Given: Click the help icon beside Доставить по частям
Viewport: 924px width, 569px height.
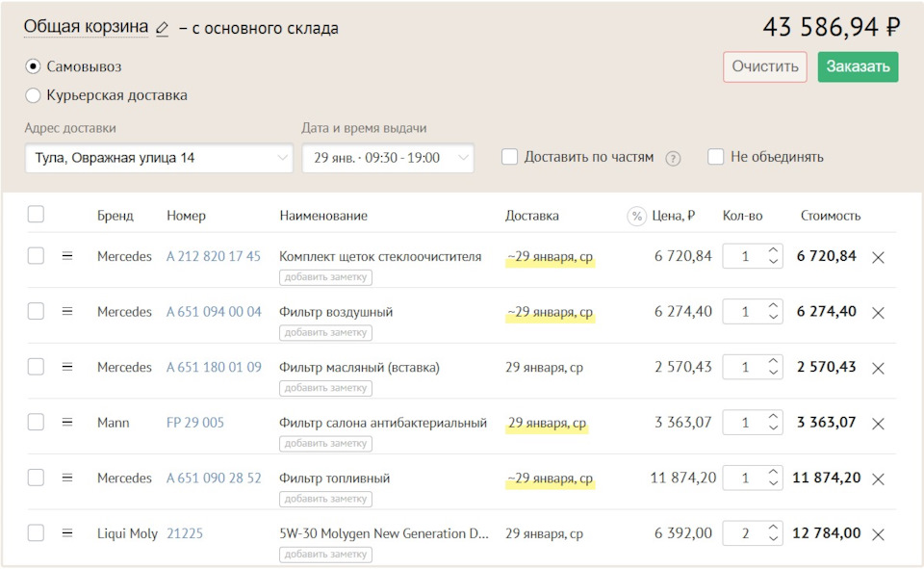Looking at the screenshot, I should [x=673, y=158].
